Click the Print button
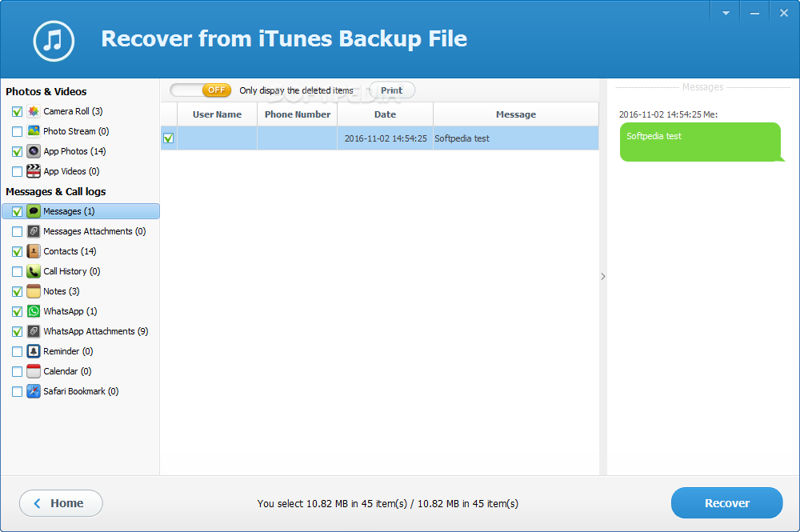The height and width of the screenshot is (532, 800). point(391,90)
